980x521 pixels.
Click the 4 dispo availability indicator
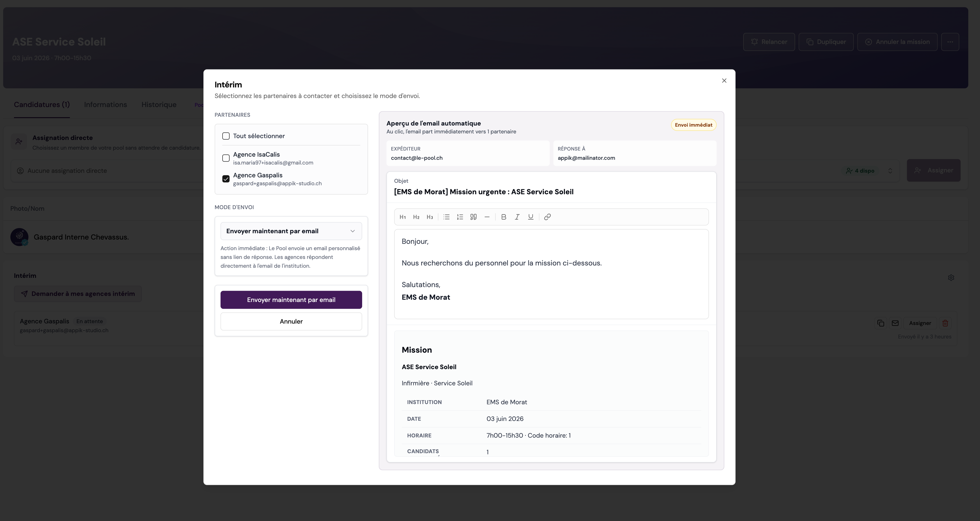coord(860,171)
